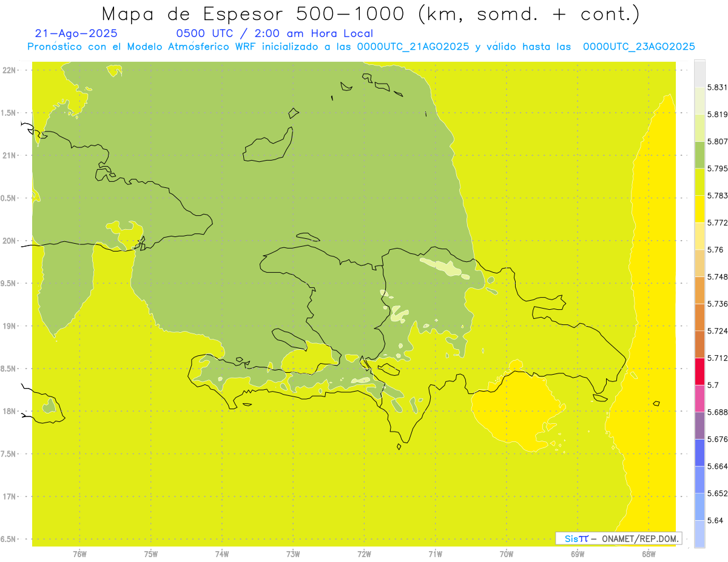The image size is (728, 562).
Task: Click the longitude axis label 68W
Action: click(x=649, y=554)
